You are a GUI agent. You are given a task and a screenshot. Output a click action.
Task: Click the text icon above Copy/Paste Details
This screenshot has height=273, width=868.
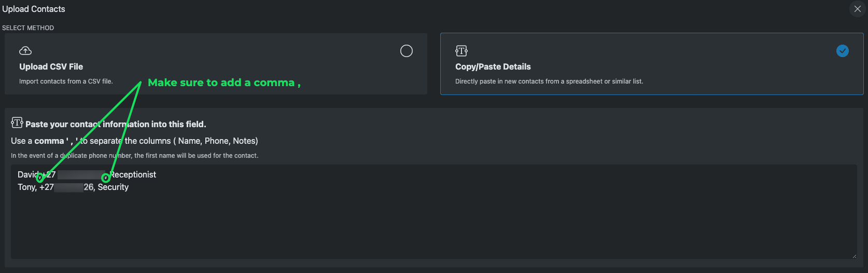461,50
